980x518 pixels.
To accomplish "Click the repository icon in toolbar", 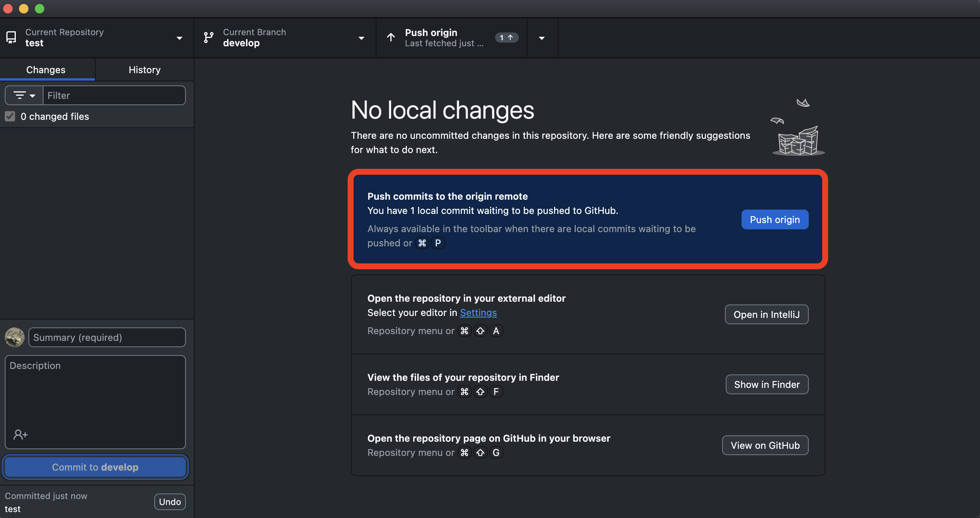I will coord(11,38).
